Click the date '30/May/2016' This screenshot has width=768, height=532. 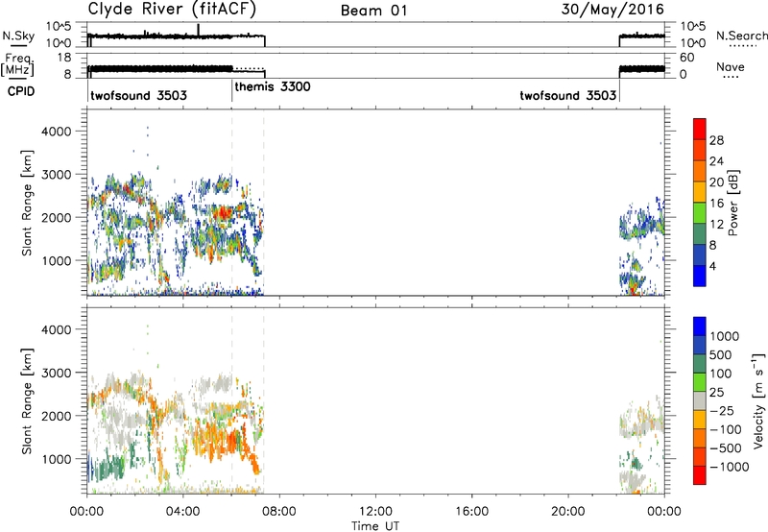612,10
